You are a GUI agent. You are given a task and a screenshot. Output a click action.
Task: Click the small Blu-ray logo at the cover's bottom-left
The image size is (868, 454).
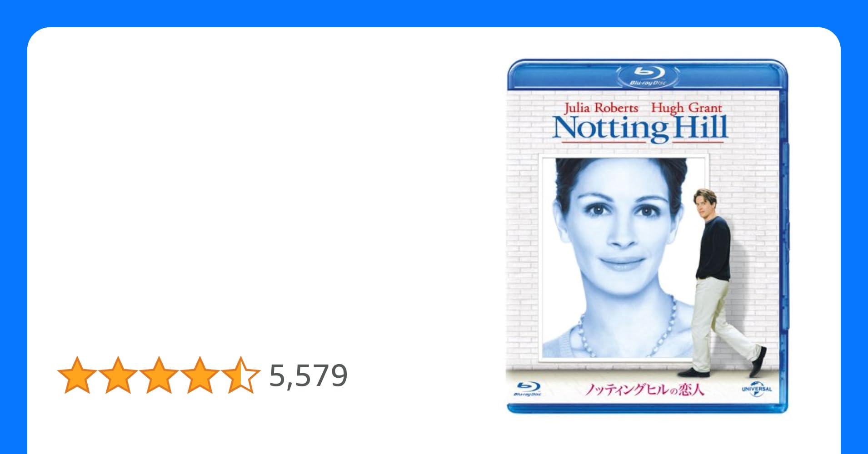[x=527, y=389]
